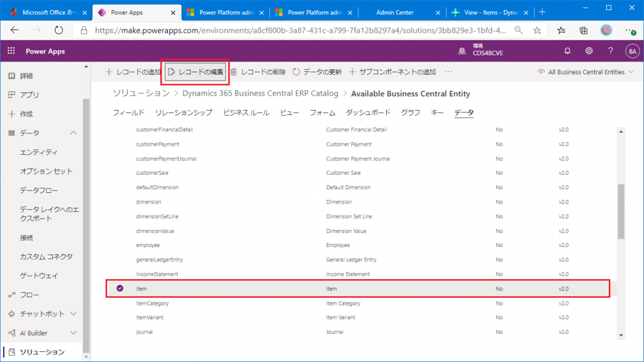Deselect the checked item row checkmark
Screen dimensions: 644x362
[x=119, y=288]
